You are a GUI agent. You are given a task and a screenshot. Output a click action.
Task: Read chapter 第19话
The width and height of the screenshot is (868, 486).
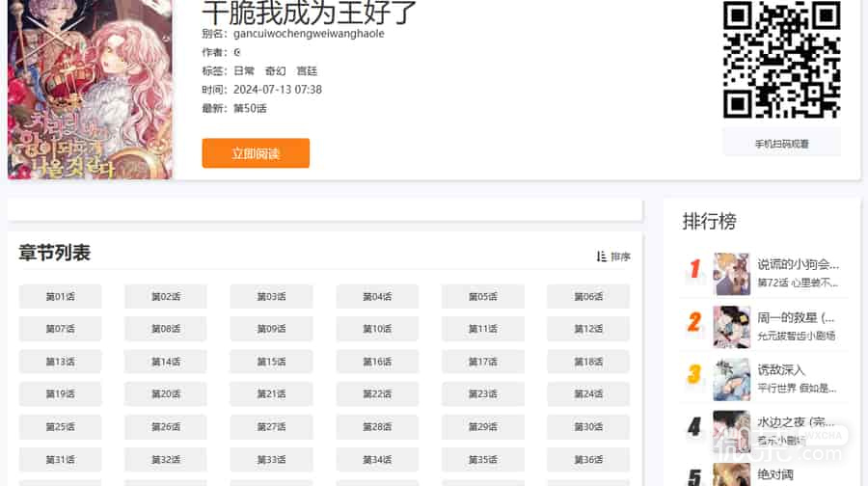pos(61,394)
